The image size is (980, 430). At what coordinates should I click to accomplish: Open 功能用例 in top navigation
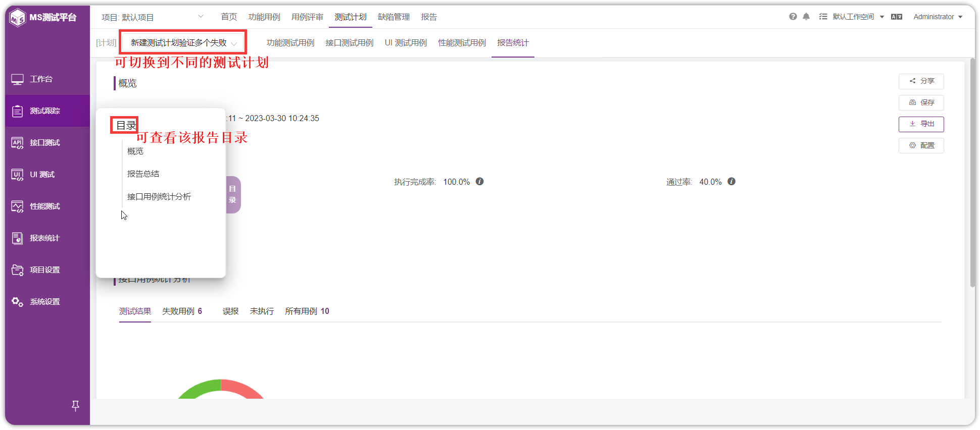pyautogui.click(x=264, y=17)
